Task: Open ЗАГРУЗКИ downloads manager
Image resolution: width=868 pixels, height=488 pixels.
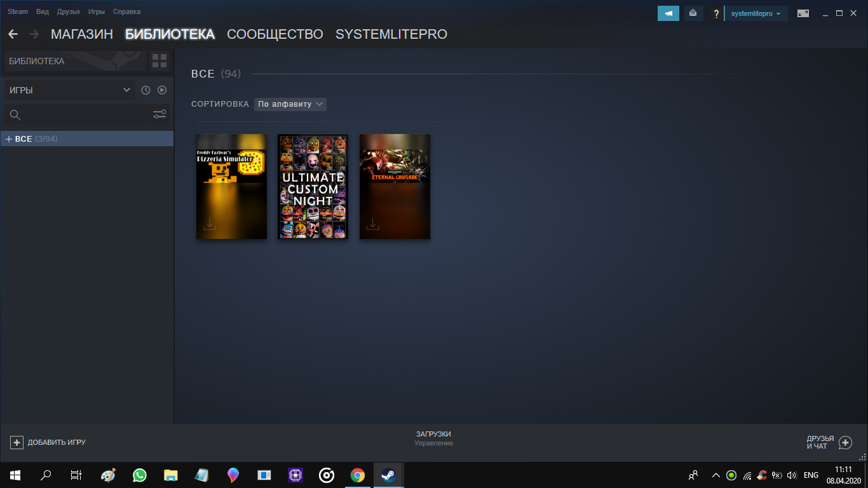Action: (x=433, y=434)
